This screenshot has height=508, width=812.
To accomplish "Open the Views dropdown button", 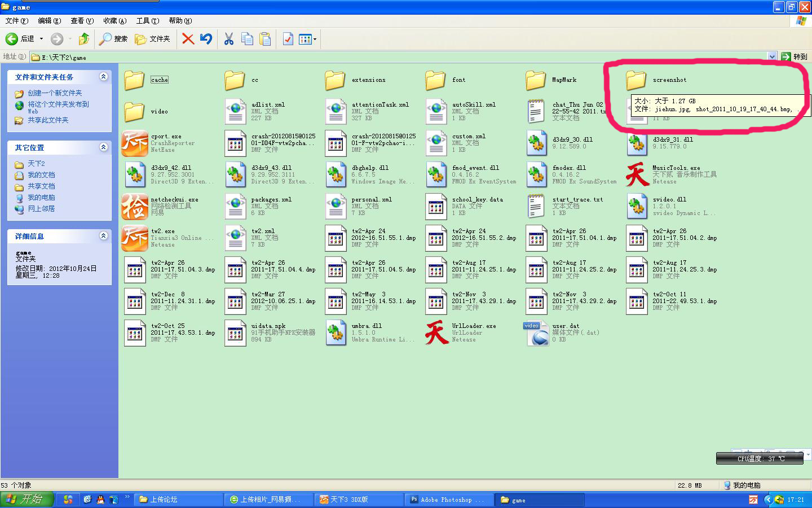I will coord(308,39).
